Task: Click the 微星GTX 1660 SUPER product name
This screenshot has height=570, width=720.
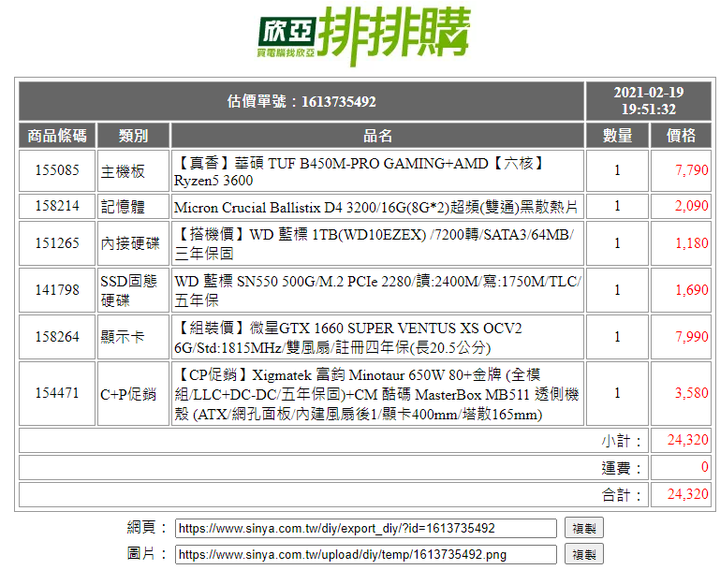Action: click(348, 337)
